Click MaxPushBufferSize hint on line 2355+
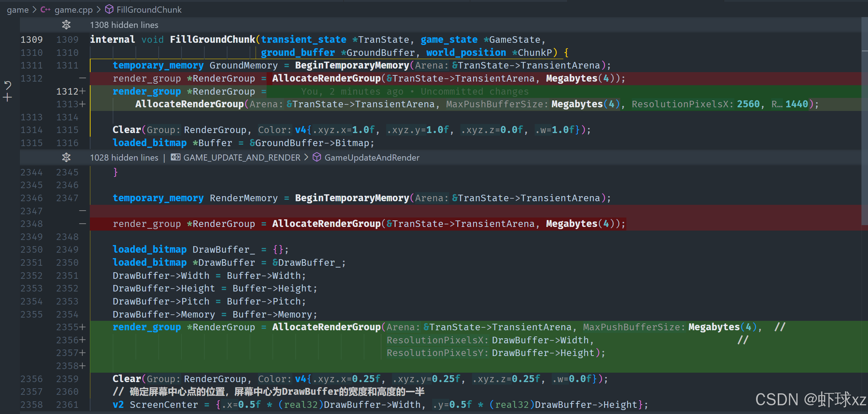 634,327
